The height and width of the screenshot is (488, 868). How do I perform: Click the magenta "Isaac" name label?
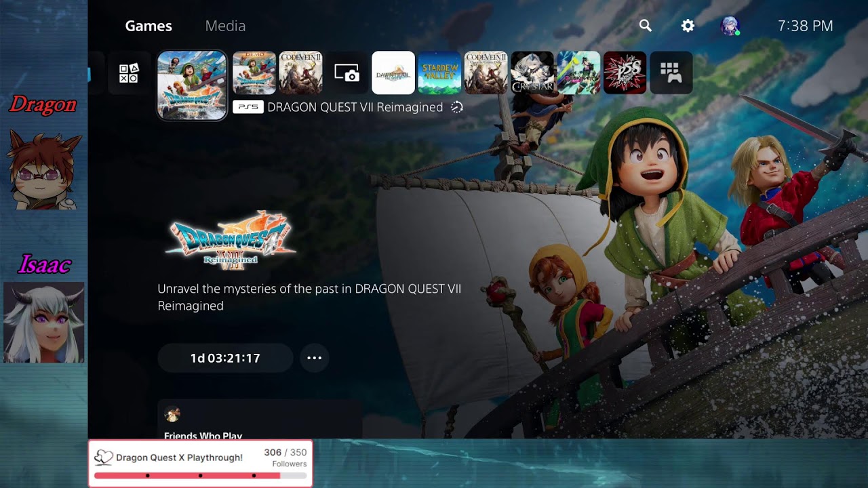click(45, 264)
